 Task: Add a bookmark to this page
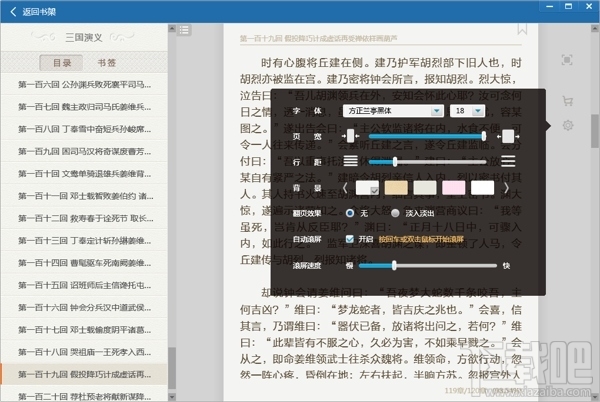coord(522,29)
